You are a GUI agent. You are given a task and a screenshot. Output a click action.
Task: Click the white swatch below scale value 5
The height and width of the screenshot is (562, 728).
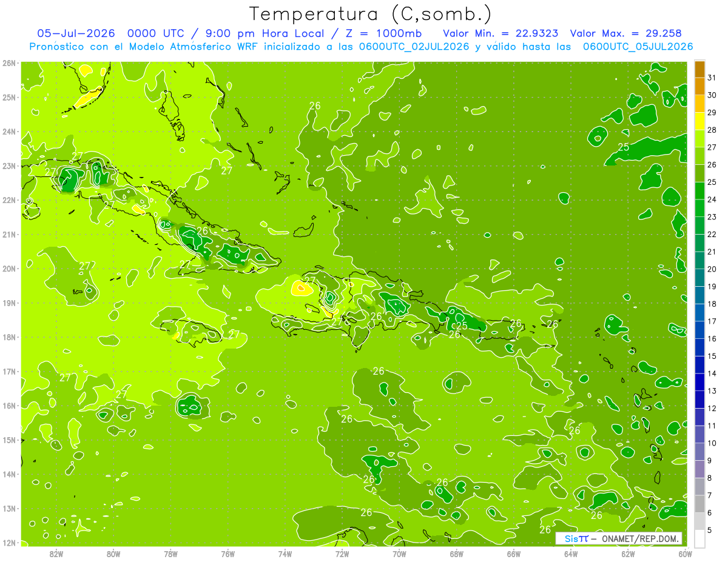pos(699,538)
